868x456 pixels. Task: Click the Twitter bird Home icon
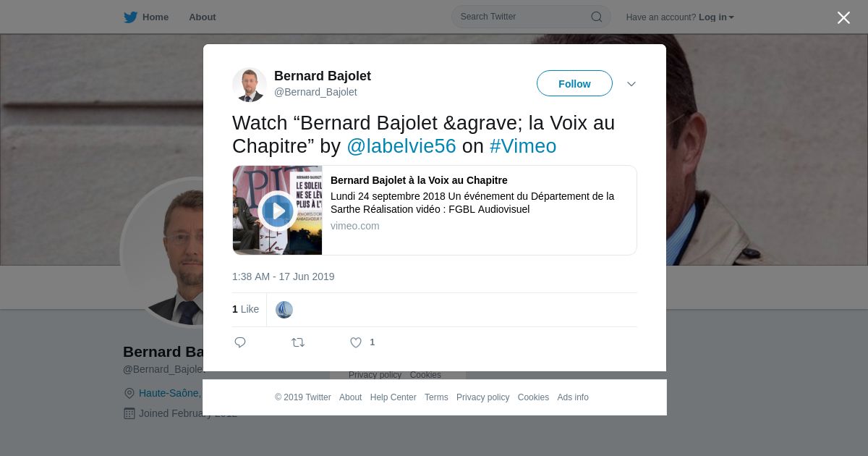[x=130, y=17]
